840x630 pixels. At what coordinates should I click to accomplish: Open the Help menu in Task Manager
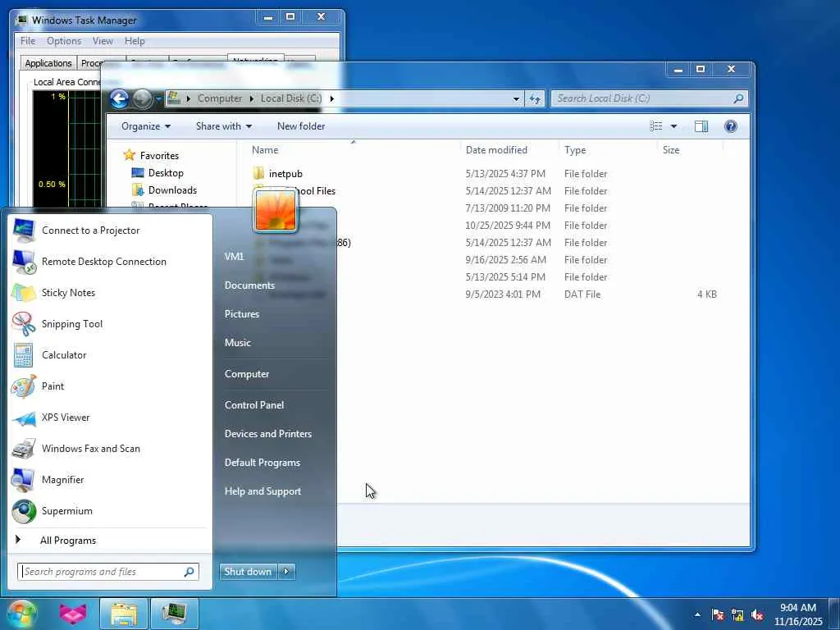[135, 41]
